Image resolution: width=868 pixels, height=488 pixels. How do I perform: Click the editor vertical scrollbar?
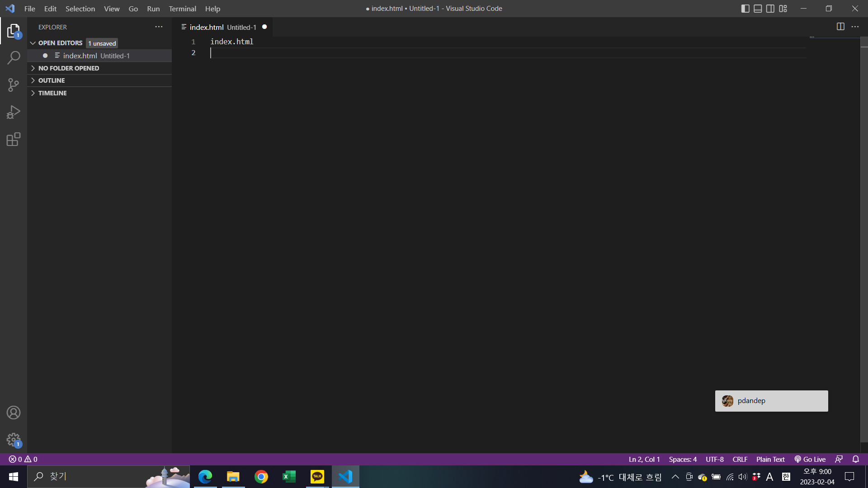864,239
